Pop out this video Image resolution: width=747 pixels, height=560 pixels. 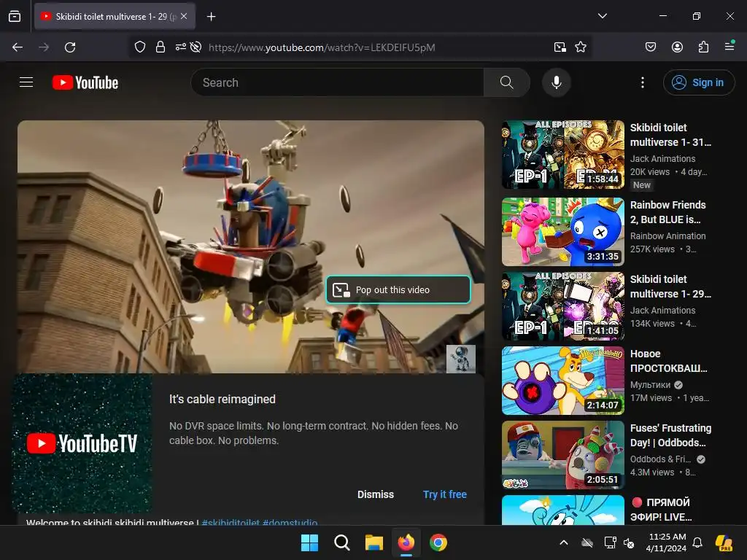[398, 289]
